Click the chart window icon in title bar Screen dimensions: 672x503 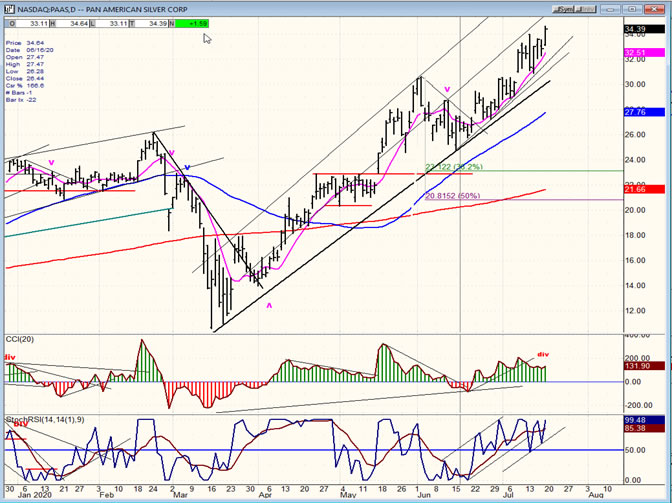tap(9, 9)
